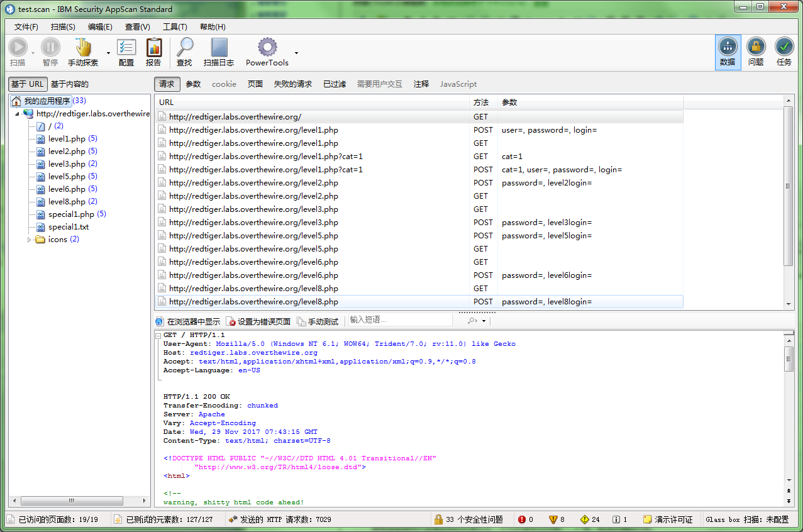Click the orange medium severity count 8

click(x=557, y=519)
